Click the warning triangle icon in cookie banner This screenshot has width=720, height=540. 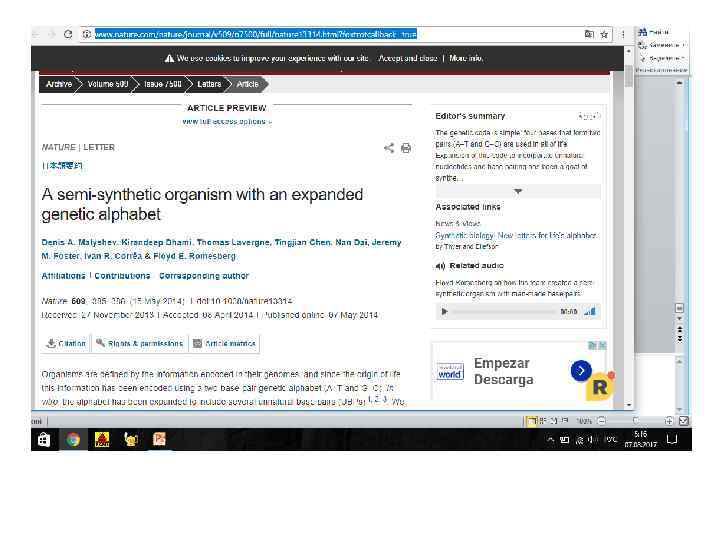tap(169, 58)
